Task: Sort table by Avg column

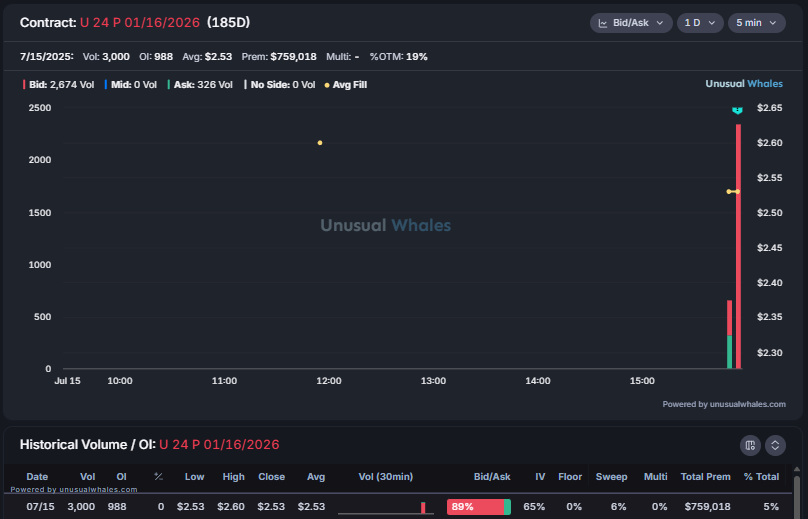Action: pos(316,477)
